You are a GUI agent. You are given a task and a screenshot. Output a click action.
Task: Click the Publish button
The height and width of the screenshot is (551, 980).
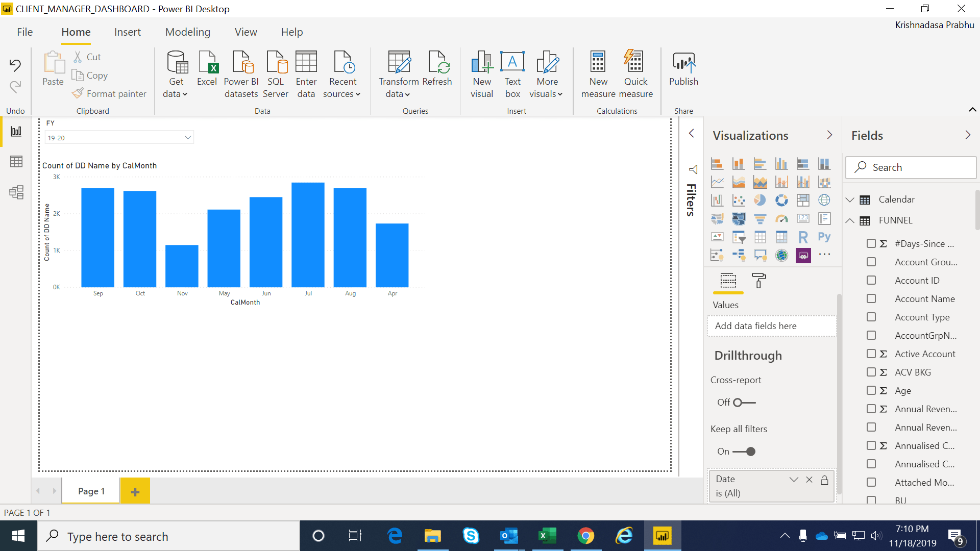pos(683,69)
